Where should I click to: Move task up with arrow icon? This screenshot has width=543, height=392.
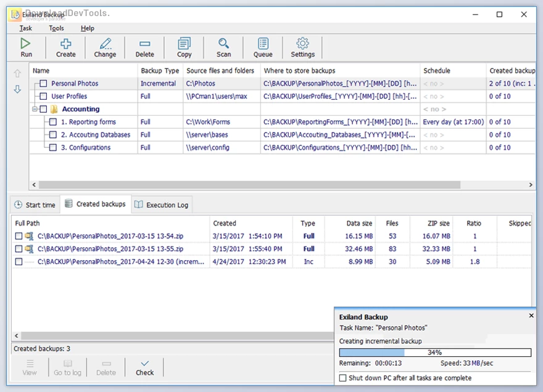coord(17,73)
